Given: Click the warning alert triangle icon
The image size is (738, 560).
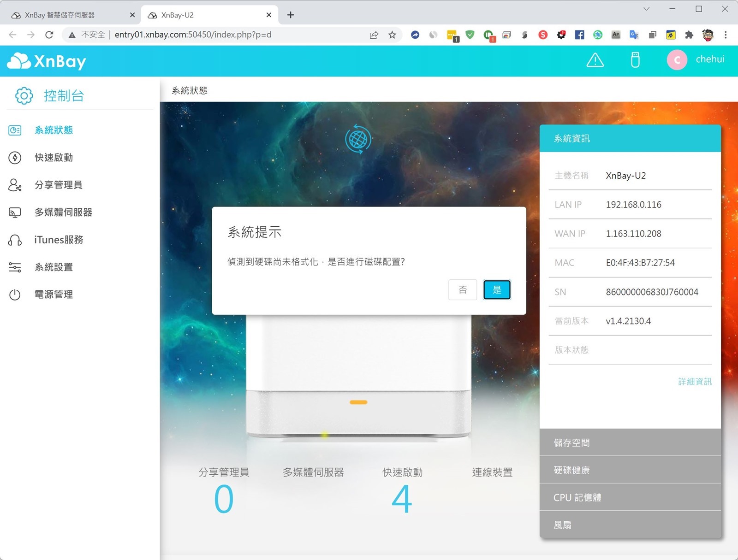Looking at the screenshot, I should click(595, 60).
